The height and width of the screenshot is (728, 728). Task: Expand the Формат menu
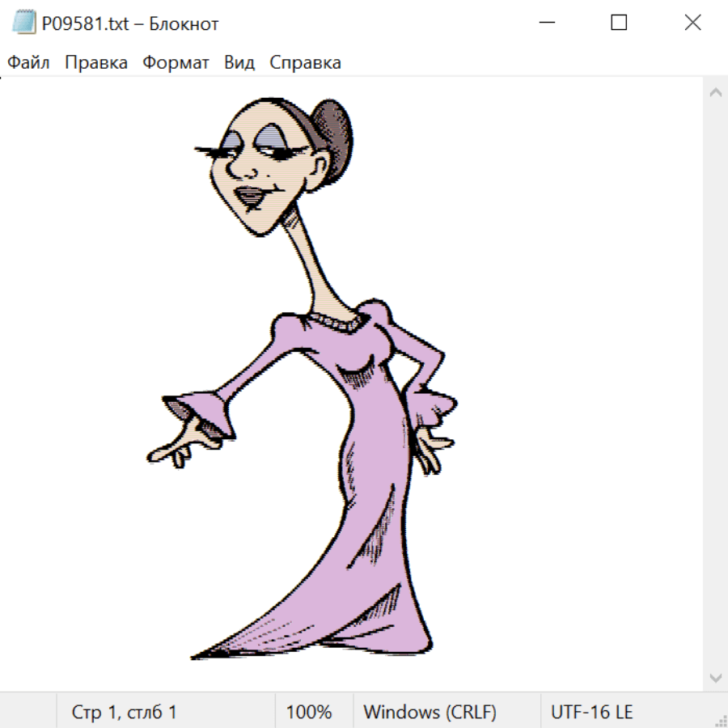coord(176,63)
